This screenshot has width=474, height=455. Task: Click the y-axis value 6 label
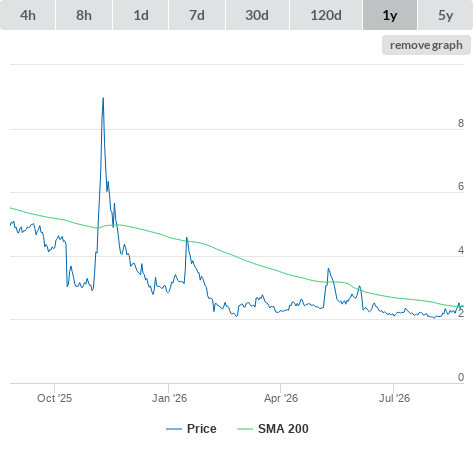461,186
